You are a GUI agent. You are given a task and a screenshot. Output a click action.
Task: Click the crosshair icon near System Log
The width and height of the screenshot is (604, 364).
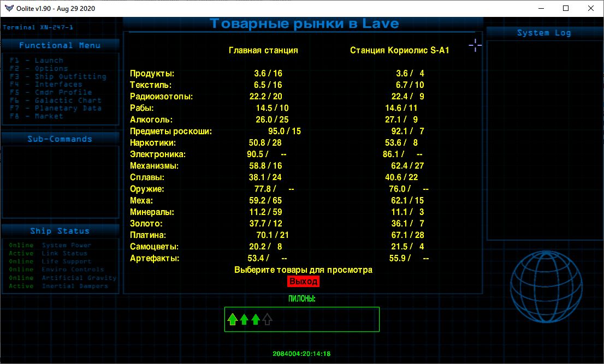(475, 46)
